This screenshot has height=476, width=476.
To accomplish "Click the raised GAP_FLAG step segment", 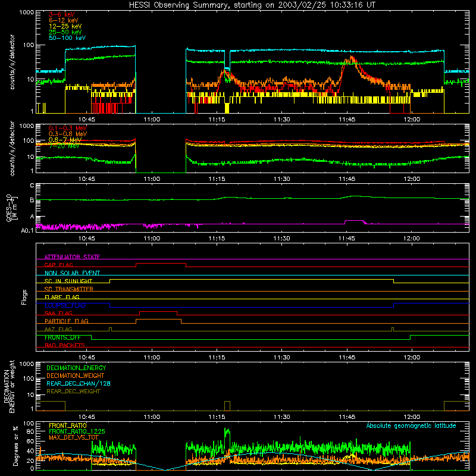I will coord(161,263).
